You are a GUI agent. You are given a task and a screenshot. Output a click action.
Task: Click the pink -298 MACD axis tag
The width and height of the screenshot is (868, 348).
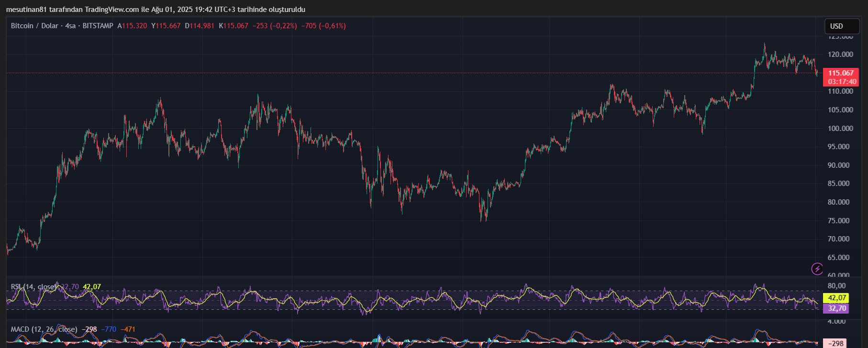pos(835,343)
